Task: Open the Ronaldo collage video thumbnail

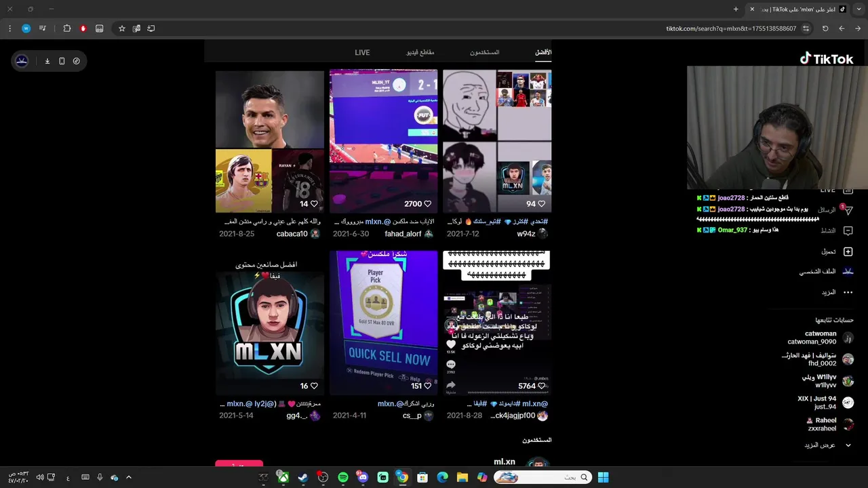Action: tap(270, 142)
